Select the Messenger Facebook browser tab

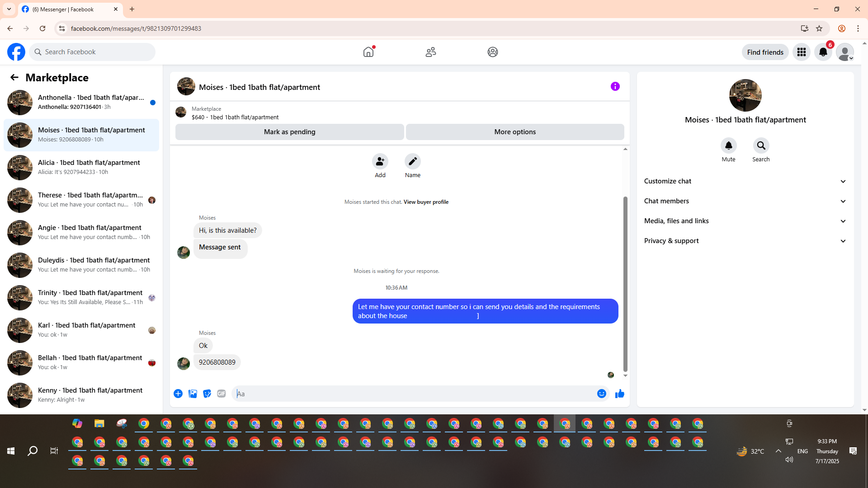tap(70, 9)
